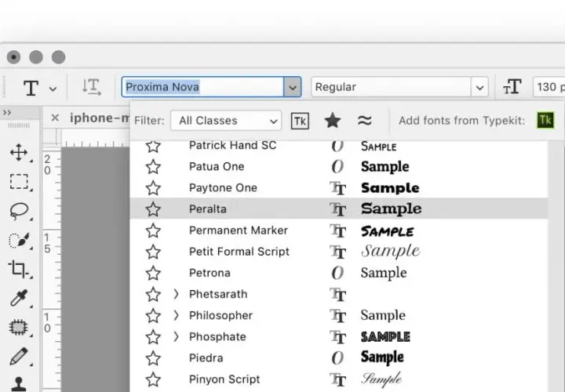
Task: Click the 130 font size field
Action: point(549,87)
